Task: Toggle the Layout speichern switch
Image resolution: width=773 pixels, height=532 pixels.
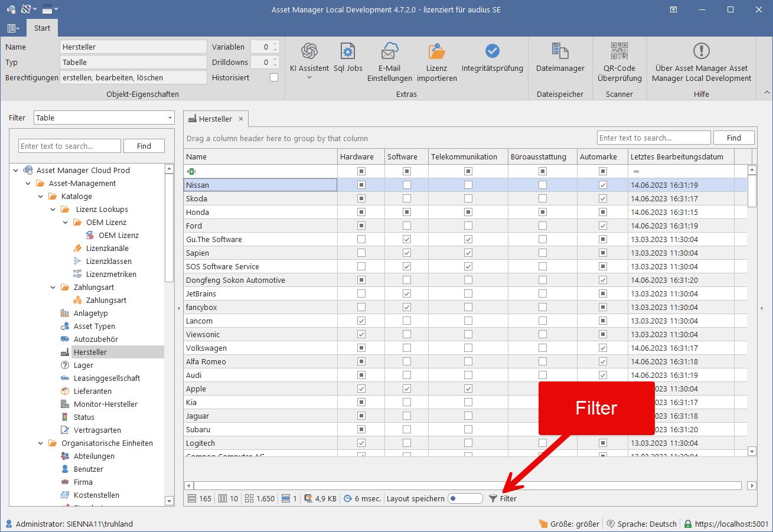Action: 465,498
